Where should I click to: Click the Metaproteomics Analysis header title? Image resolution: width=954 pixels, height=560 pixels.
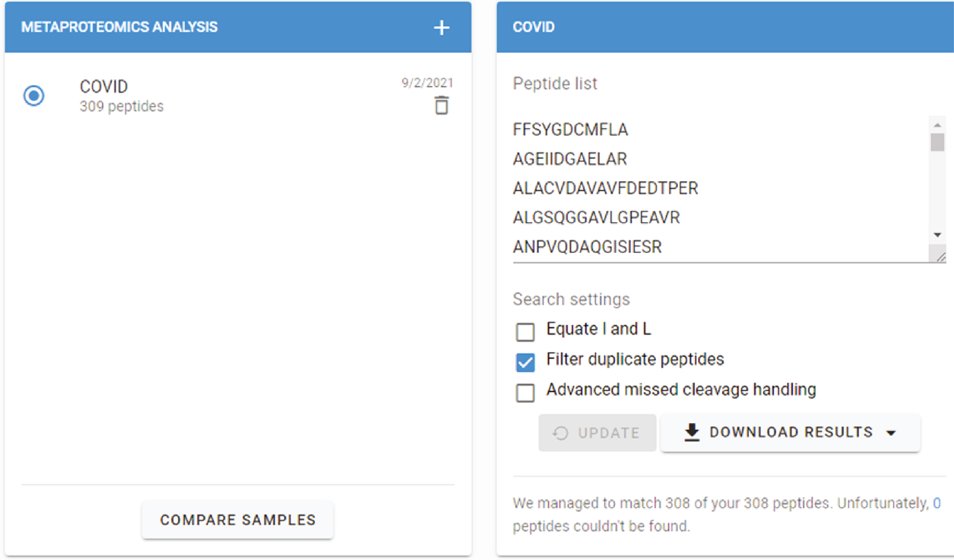coord(119,27)
